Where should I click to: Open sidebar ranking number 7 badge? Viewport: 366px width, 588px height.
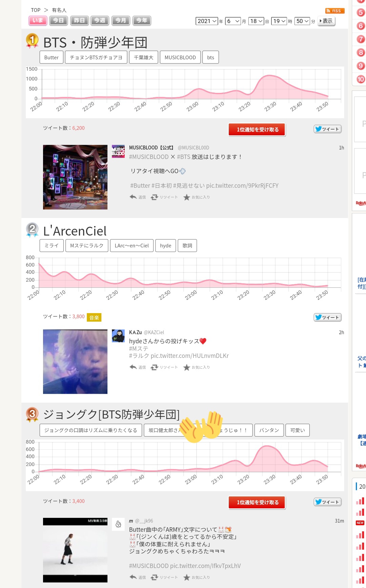pos(361,39)
